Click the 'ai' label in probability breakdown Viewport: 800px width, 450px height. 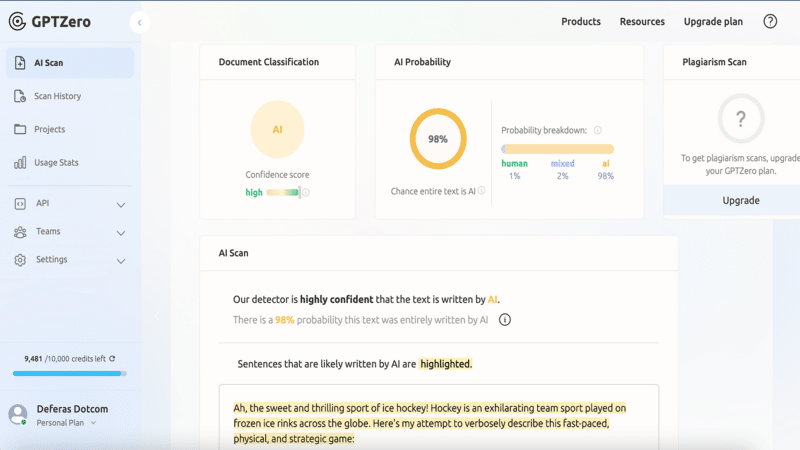pos(606,163)
